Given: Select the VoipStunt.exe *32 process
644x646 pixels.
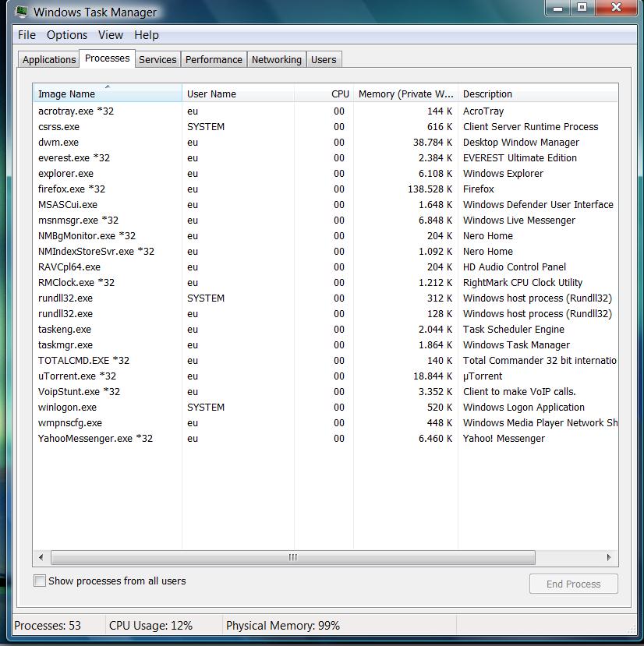Looking at the screenshot, I should click(325, 392).
